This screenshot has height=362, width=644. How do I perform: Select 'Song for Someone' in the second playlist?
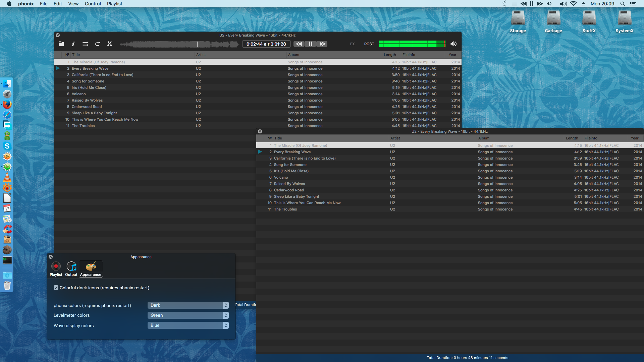(450, 165)
